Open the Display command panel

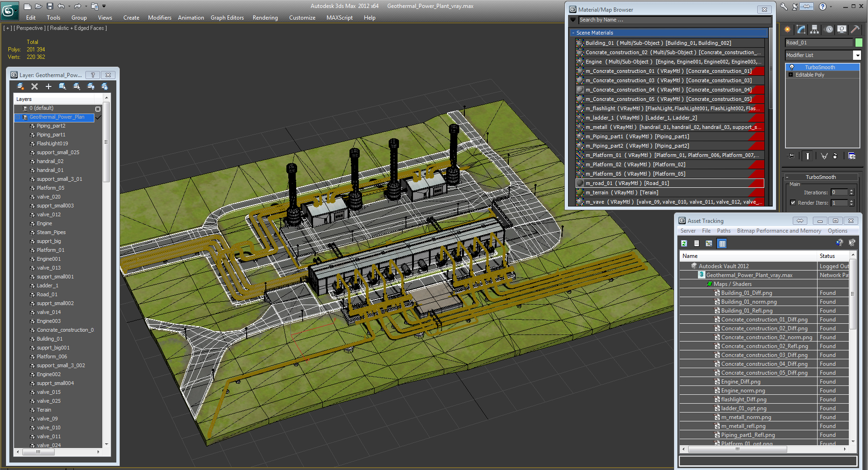point(842,29)
